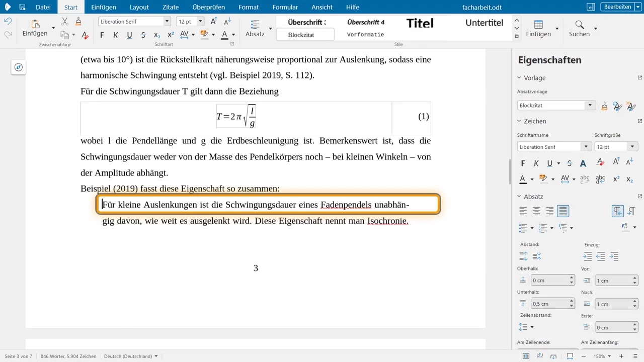This screenshot has width=644, height=362.
Task: Update paragraph style in sidebar
Action: (618, 106)
